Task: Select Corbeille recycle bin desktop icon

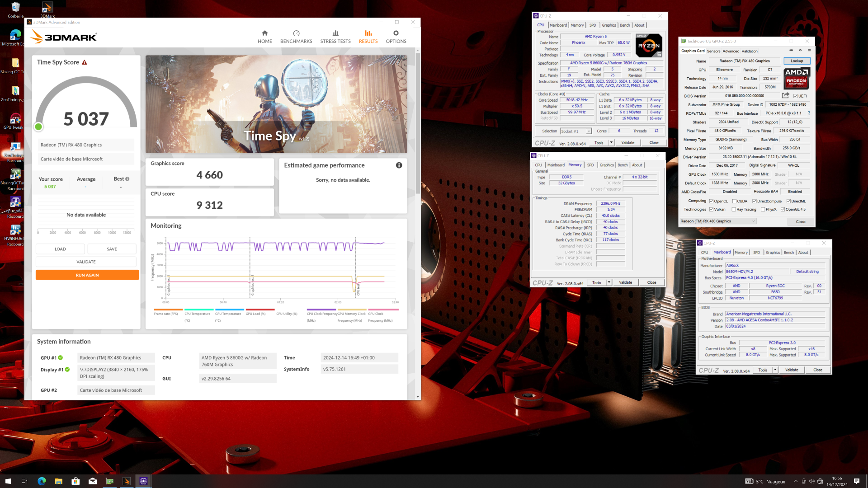Action: coord(15,10)
